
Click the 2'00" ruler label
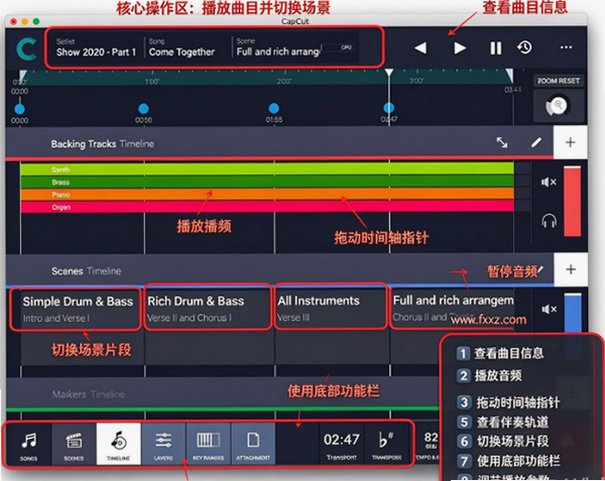pos(284,81)
